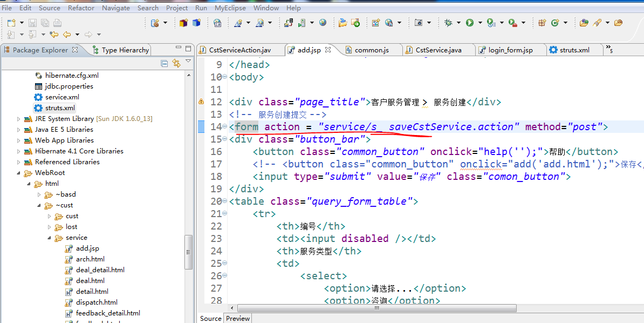The image size is (644, 323).
Task: Click the Back navigation yellow arrow
Action: coord(66,35)
